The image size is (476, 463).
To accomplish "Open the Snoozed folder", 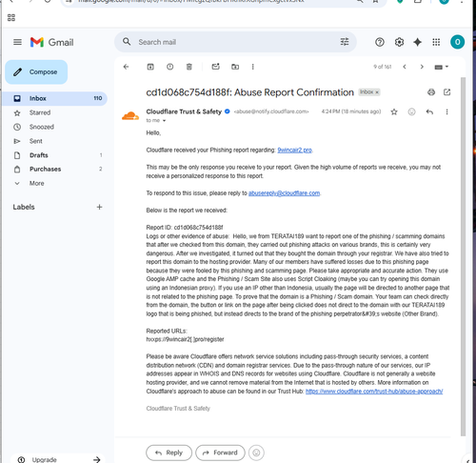I will (x=42, y=127).
